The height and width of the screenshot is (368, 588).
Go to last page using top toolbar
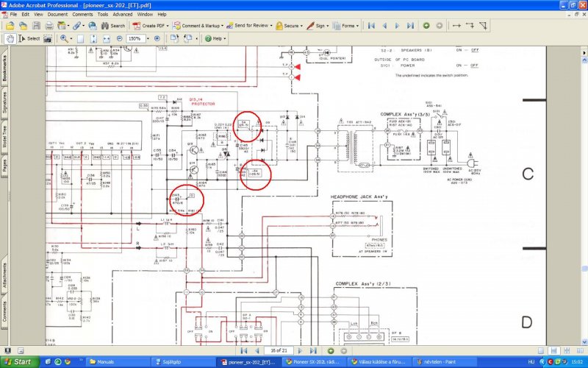point(410,26)
